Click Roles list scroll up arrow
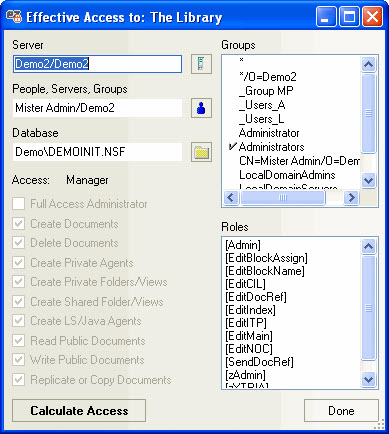 tap(369, 246)
